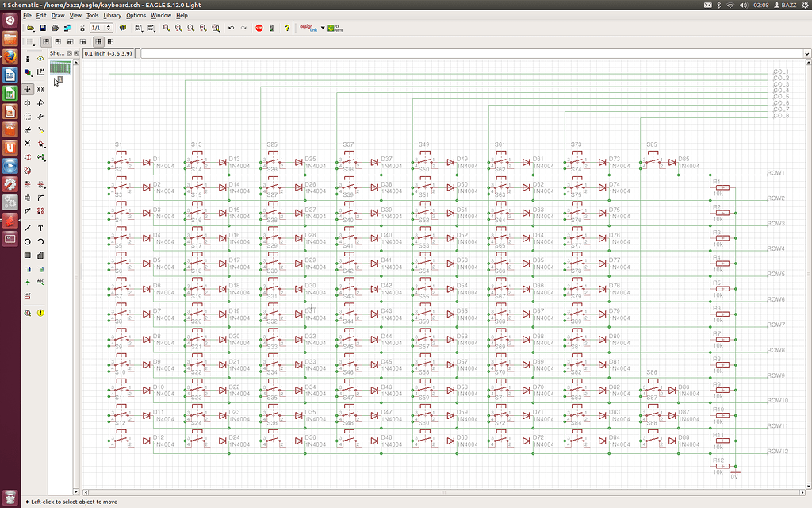Click the red Stop icon

pyautogui.click(x=259, y=28)
